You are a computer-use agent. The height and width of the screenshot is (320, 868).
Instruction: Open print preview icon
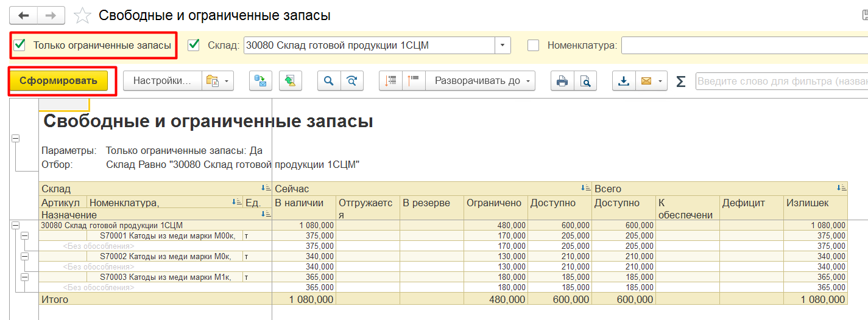coord(585,81)
